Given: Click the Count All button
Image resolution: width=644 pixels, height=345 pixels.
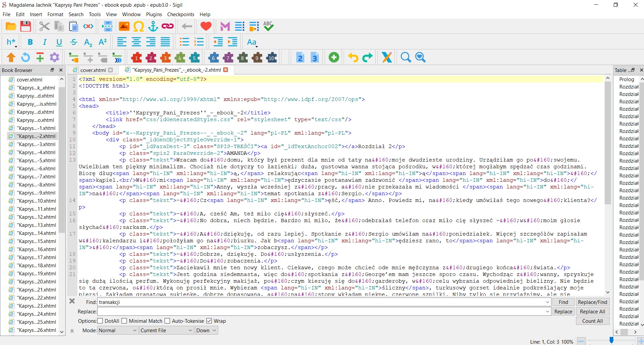Looking at the screenshot, I should 592,321.
